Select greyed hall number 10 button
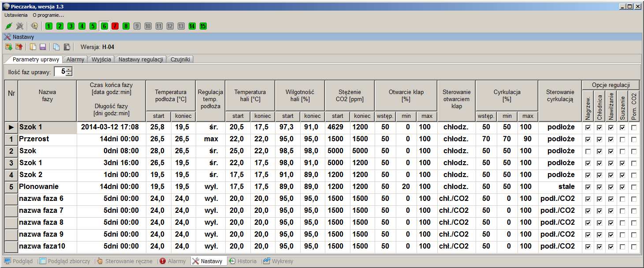 (x=148, y=26)
